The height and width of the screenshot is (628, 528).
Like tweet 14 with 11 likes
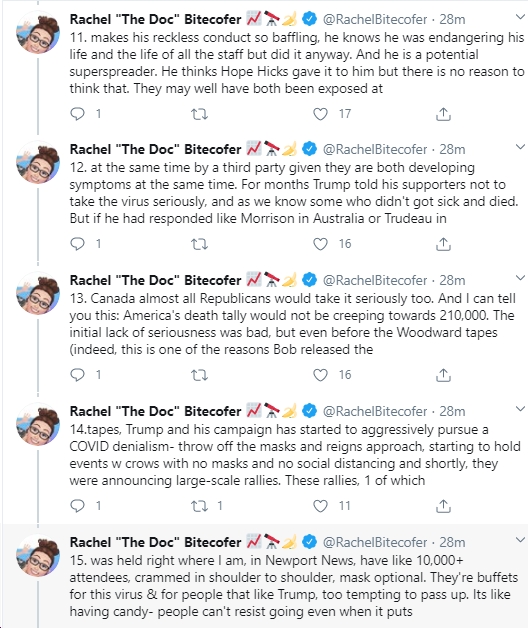pos(320,506)
